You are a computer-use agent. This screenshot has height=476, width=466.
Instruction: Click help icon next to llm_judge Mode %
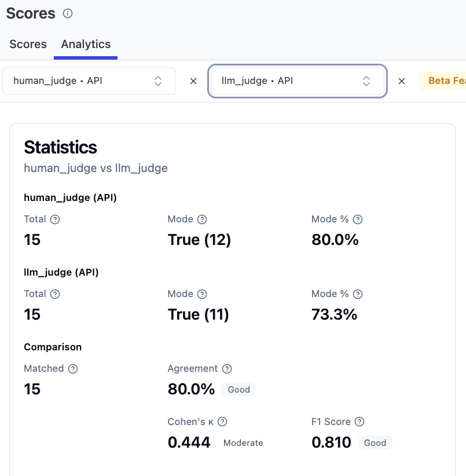coord(358,294)
